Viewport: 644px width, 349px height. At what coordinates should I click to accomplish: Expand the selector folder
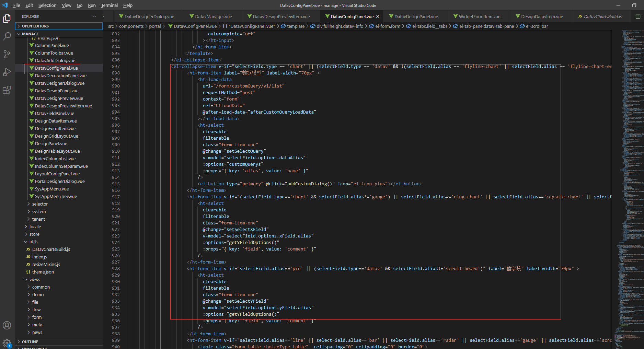pos(40,204)
